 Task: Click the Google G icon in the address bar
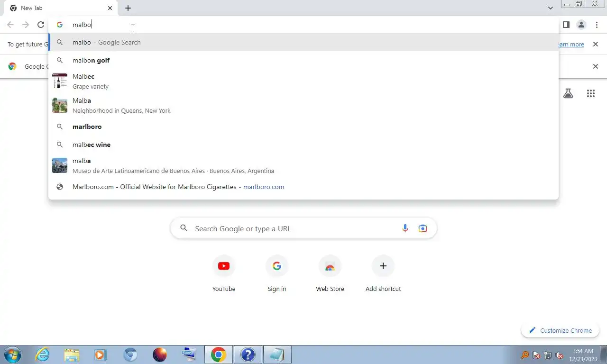tap(60, 25)
